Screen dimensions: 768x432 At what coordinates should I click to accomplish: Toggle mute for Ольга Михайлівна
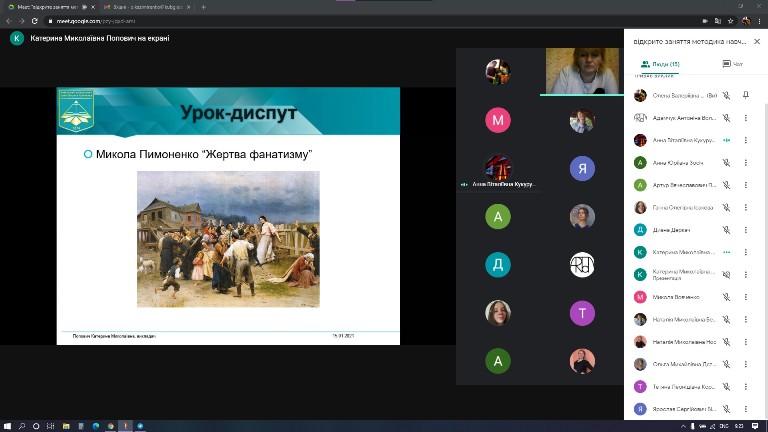pos(726,365)
